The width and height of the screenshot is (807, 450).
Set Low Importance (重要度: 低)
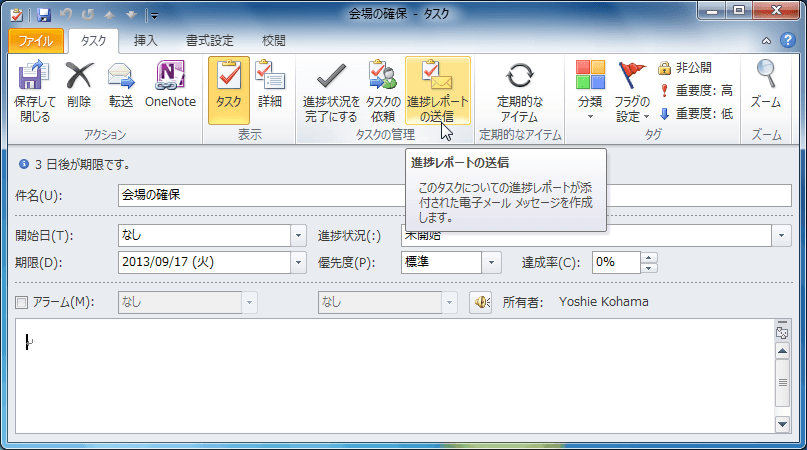click(696, 113)
